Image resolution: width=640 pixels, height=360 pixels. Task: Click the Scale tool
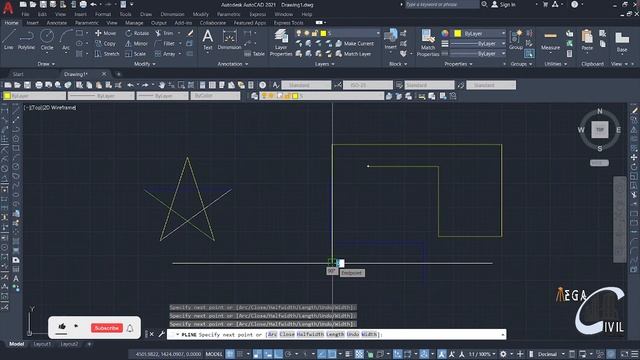(136, 53)
